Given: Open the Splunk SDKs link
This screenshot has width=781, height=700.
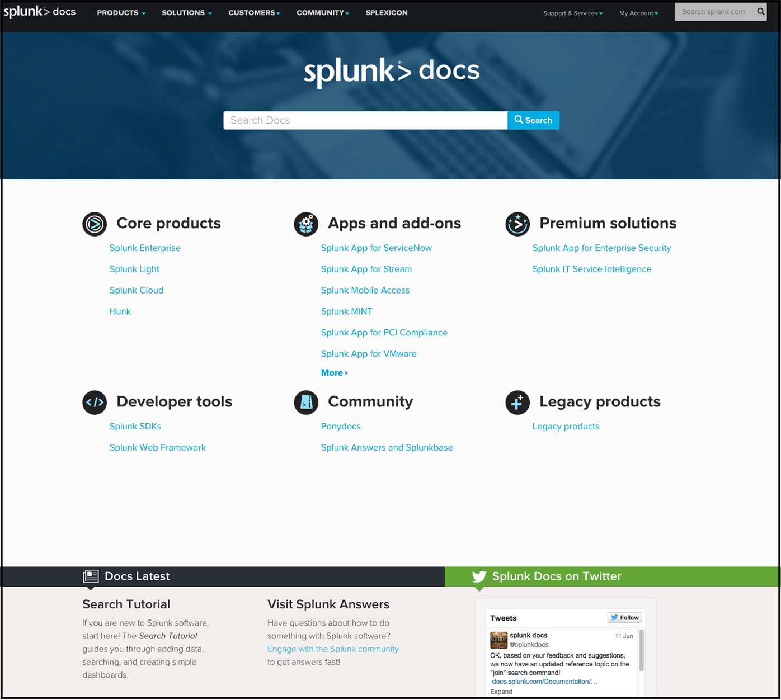Looking at the screenshot, I should [x=135, y=426].
